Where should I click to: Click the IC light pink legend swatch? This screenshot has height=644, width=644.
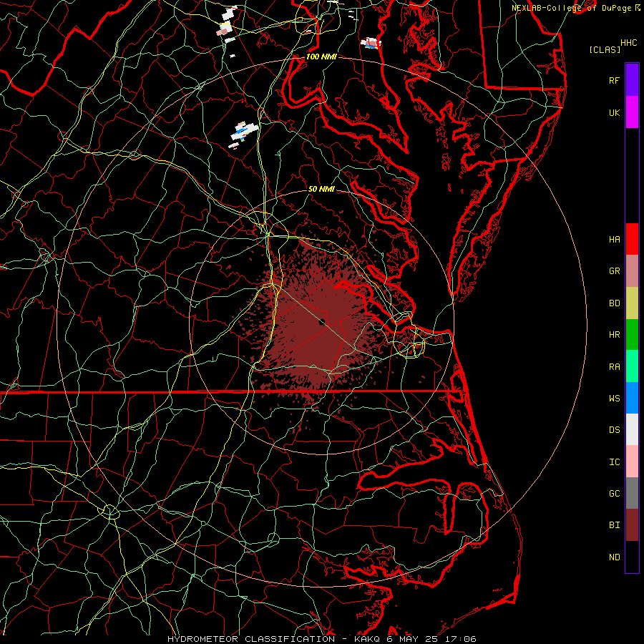pos(632,462)
